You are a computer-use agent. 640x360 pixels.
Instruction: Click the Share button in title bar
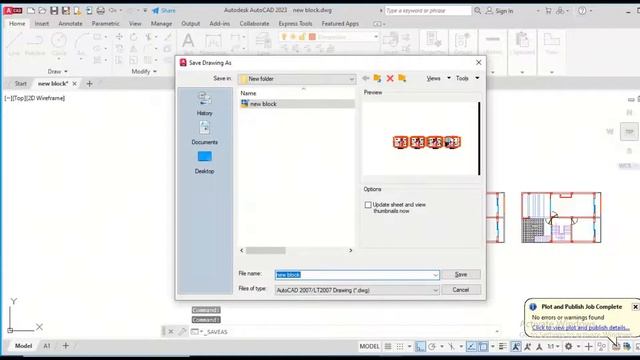pos(164,11)
